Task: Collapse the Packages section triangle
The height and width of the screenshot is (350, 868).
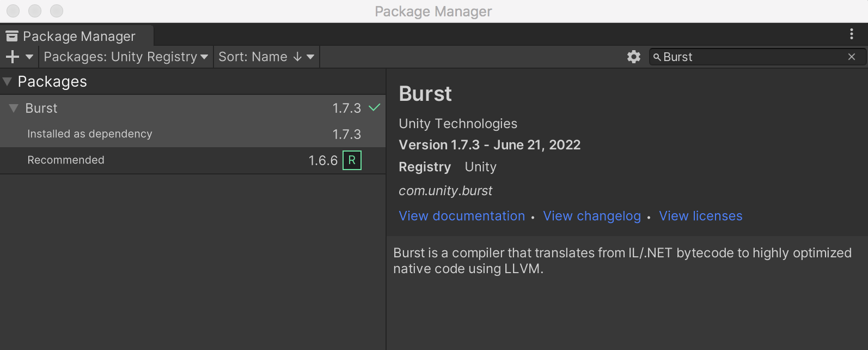Action: (x=7, y=82)
